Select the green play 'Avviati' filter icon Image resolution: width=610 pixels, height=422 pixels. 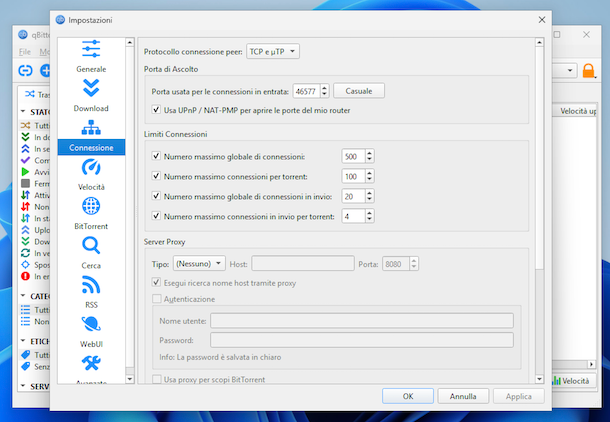[25, 172]
